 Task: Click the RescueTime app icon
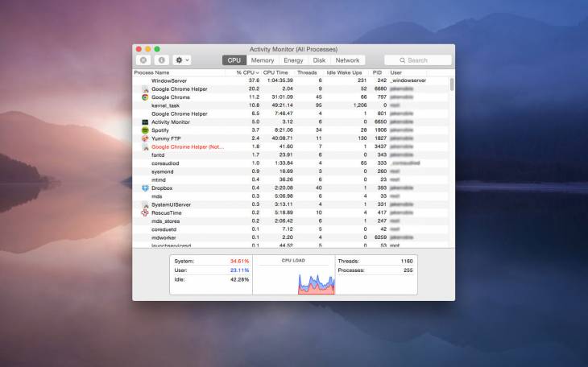pos(145,212)
